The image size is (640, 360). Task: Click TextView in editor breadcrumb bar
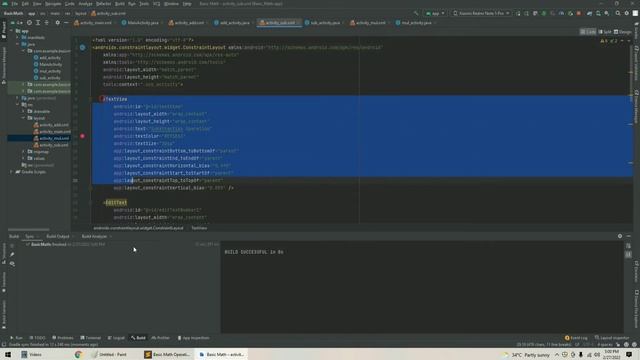click(199, 228)
